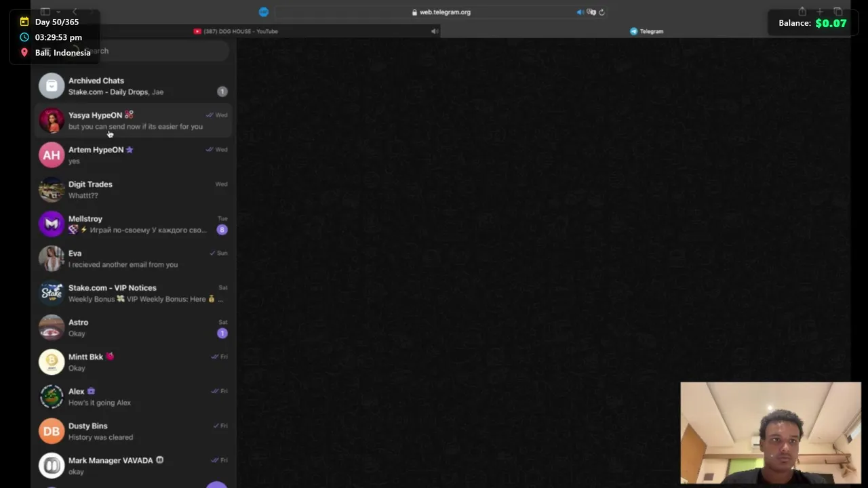Open the Safari share icon
This screenshot has width=868, height=488.
[802, 12]
